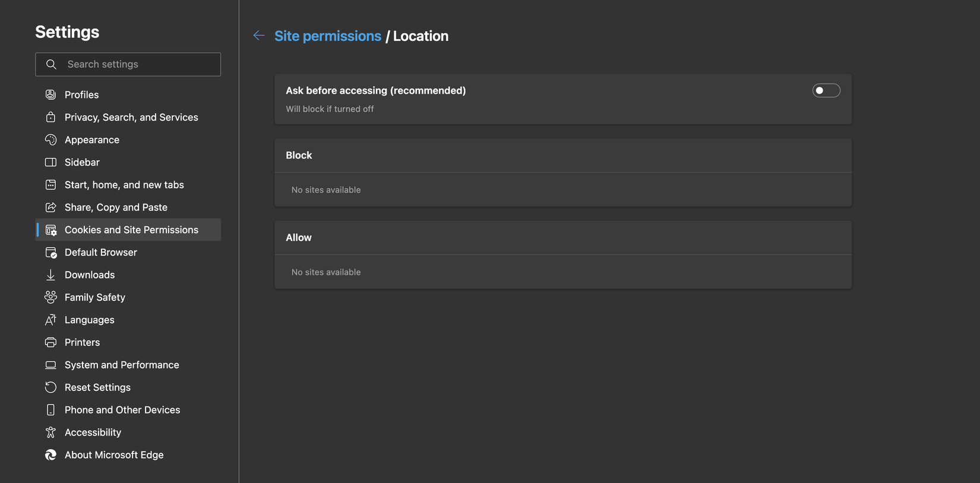This screenshot has width=980, height=483.
Task: Click the Reset Settings icon
Action: (x=50, y=387)
